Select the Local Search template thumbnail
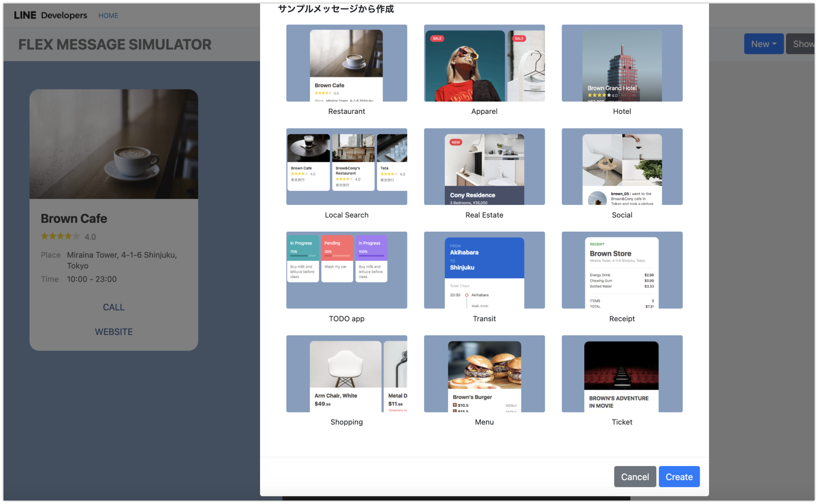Viewport: 818px width, 504px height. [346, 167]
